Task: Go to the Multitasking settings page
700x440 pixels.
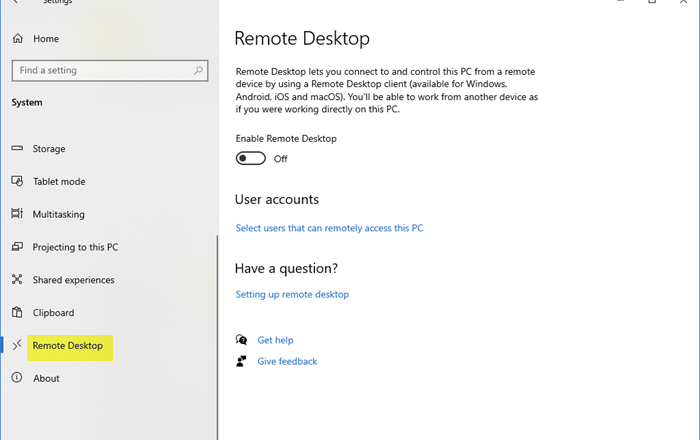Action: (58, 214)
